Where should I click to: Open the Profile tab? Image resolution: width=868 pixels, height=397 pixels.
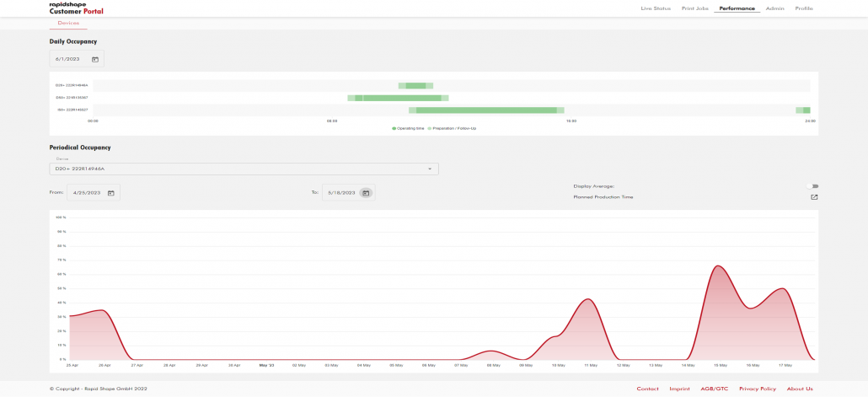pyautogui.click(x=804, y=8)
